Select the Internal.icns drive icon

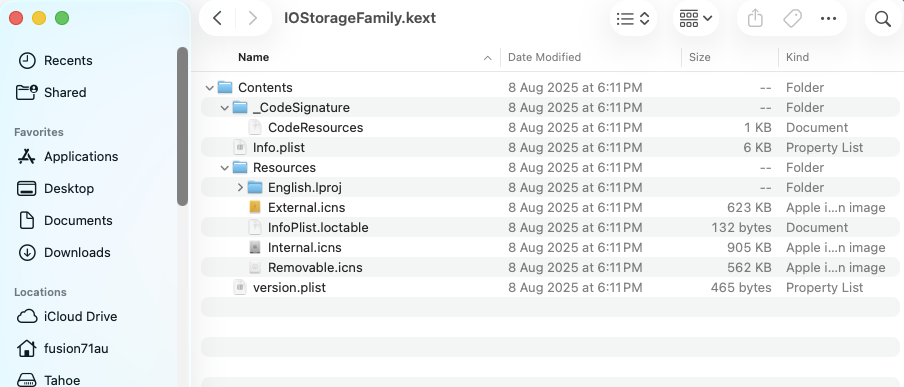[255, 247]
